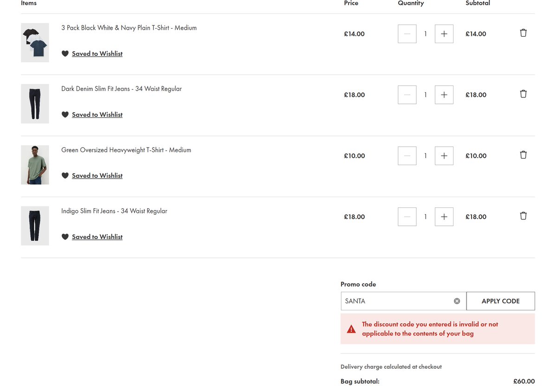Click the Promo code label

click(x=358, y=284)
